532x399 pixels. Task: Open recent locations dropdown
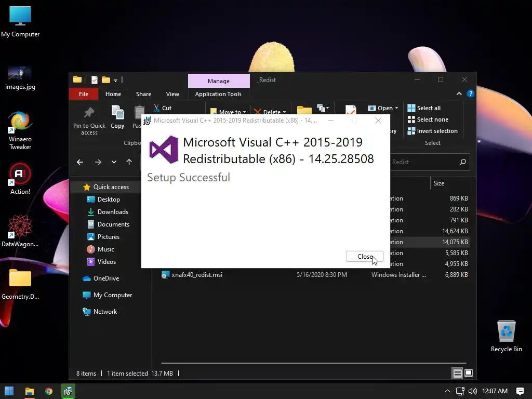point(114,162)
